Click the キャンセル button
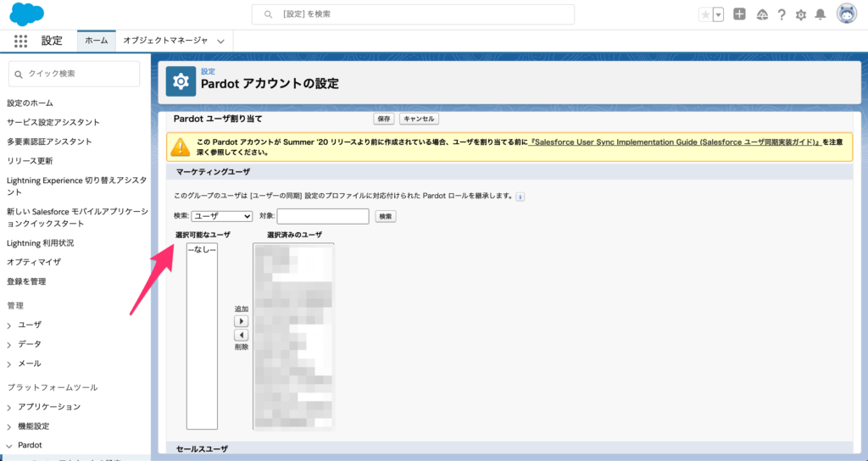Viewport: 868px width, 461px height. (x=419, y=119)
